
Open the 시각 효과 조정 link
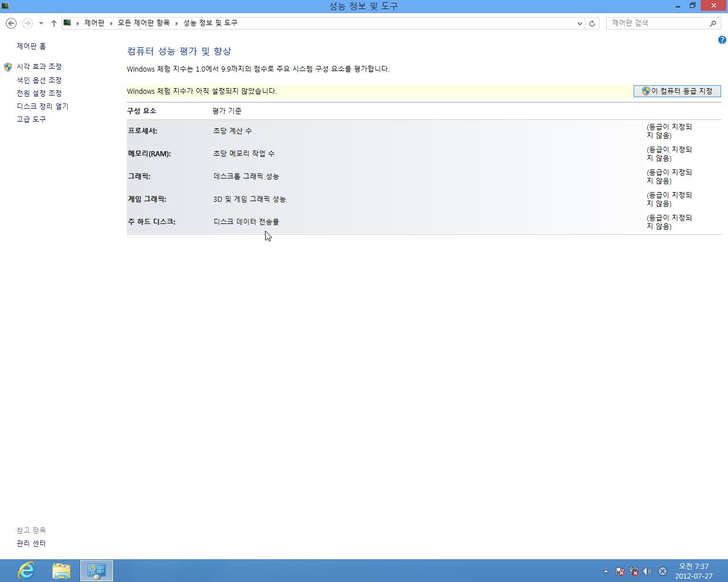(x=39, y=66)
